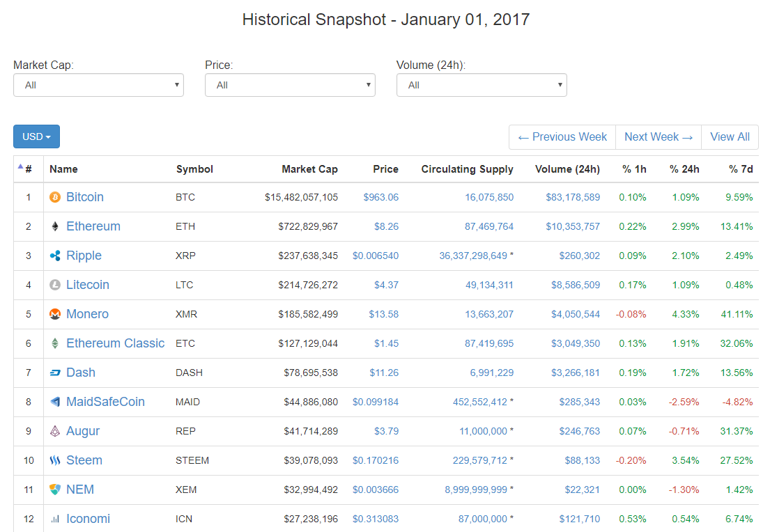Sort by % 24h column header

tap(684, 169)
